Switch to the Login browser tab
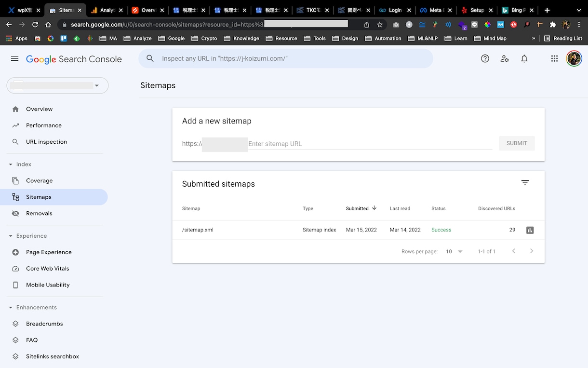 [x=395, y=10]
